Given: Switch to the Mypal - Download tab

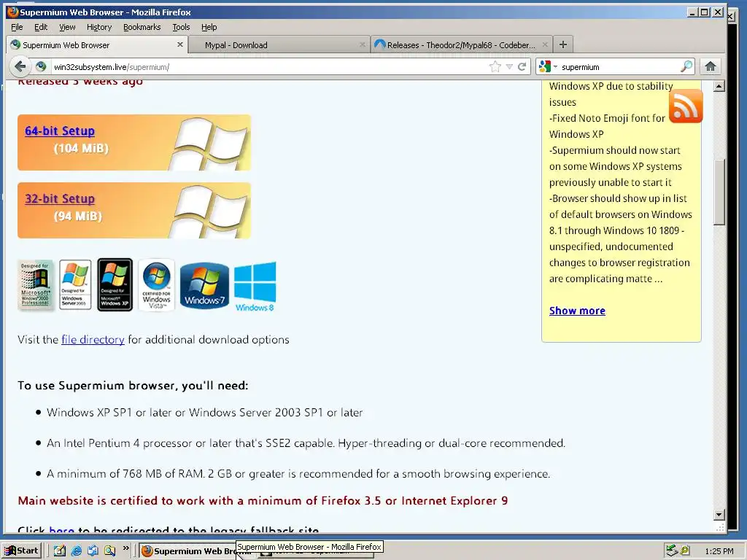Looking at the screenshot, I should 279,44.
